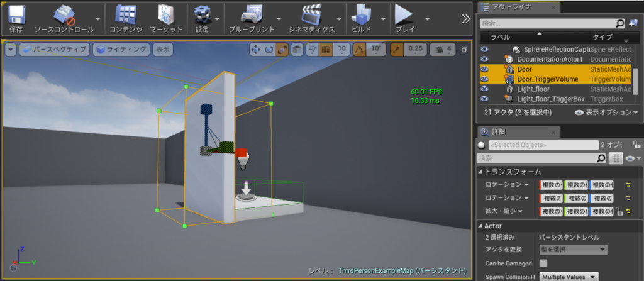Click the surface snapping cube icon
The height and width of the screenshot is (281, 644).
(297, 50)
